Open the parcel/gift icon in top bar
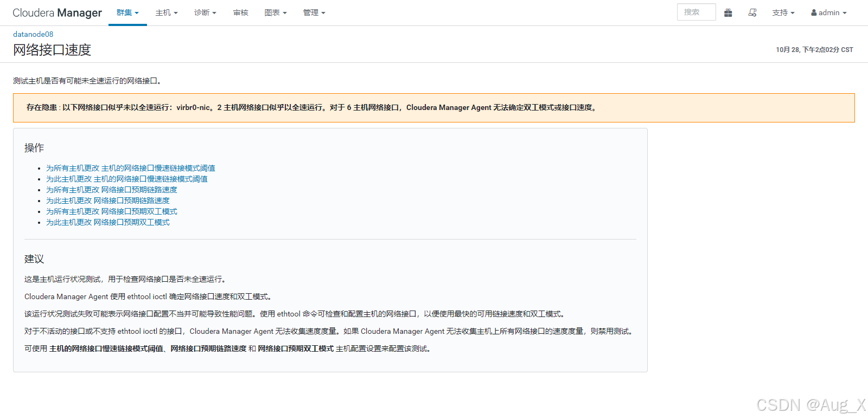The height and width of the screenshot is (420, 868). pos(728,12)
